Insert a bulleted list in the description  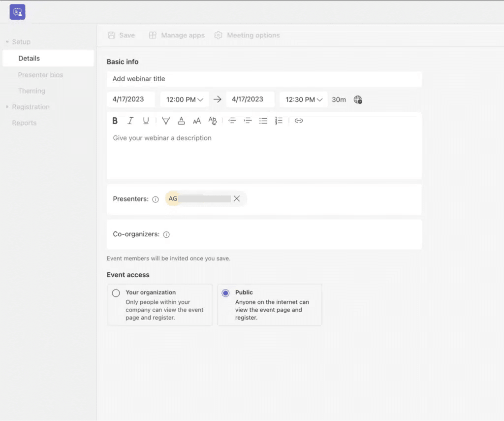(263, 121)
